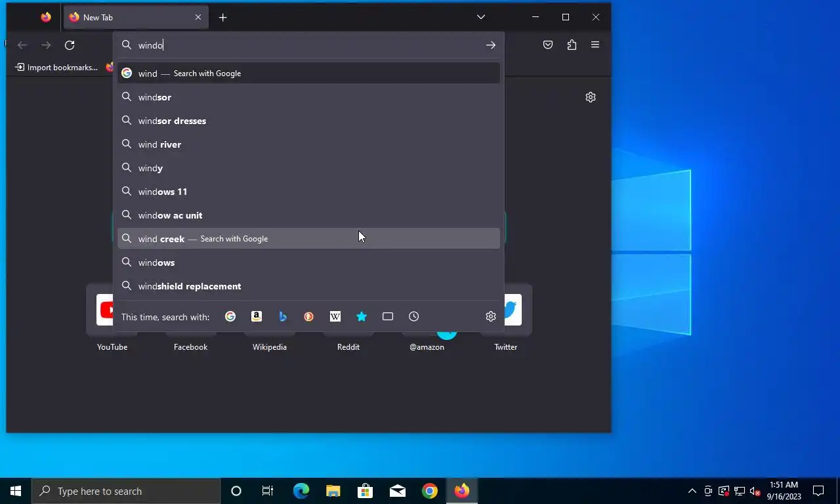The height and width of the screenshot is (504, 840).
Task: Go back one page
Action: [x=22, y=45]
